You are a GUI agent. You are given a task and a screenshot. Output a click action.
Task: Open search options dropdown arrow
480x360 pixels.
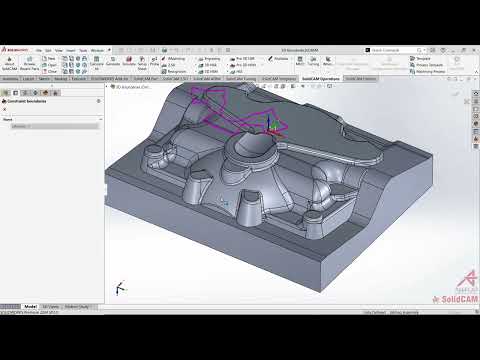[x=424, y=50]
